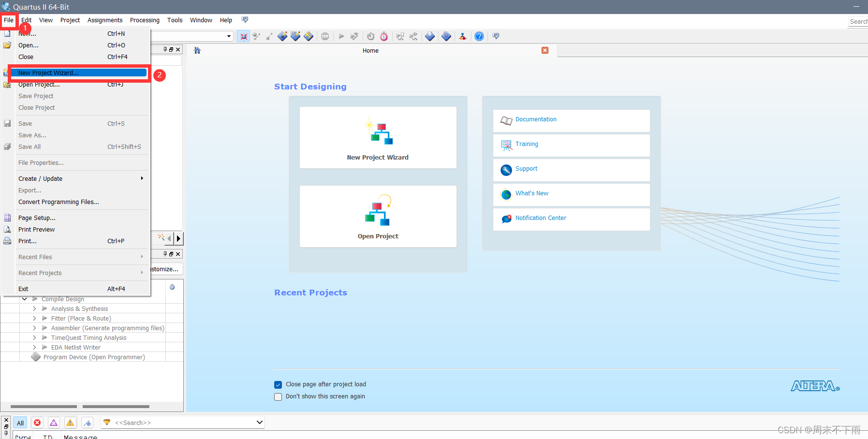Image resolution: width=868 pixels, height=439 pixels.
Task: Expand Fitter (Place & Route) task
Action: click(34, 318)
